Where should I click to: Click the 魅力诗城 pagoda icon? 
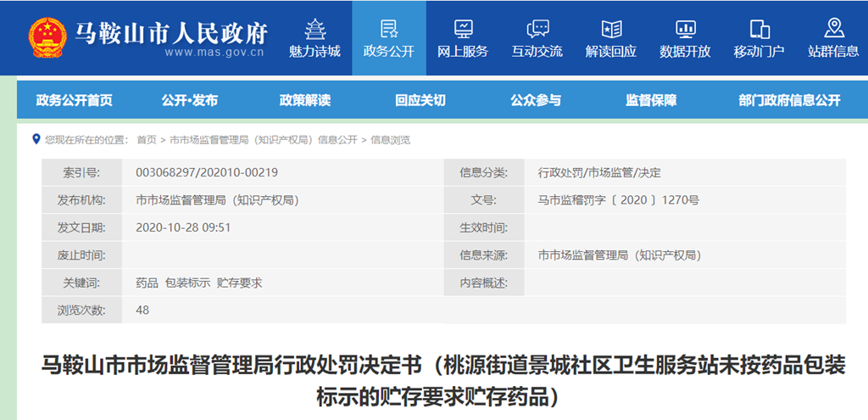click(x=314, y=30)
